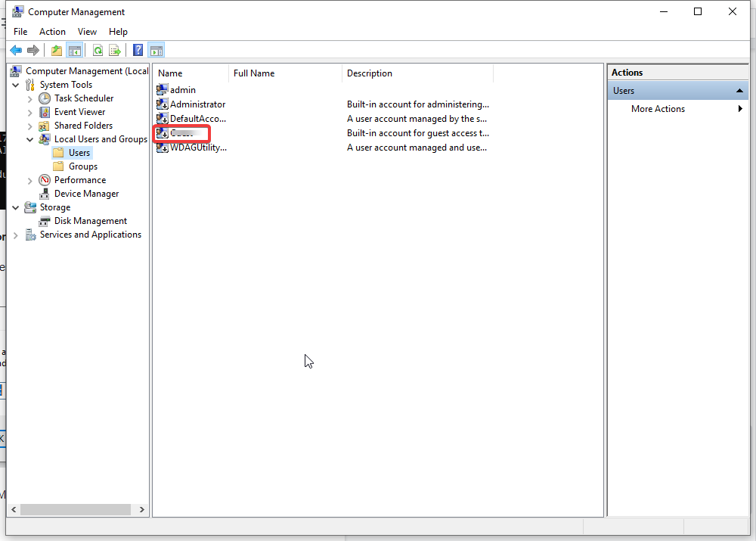
Task: Expand the Shared Folders node
Action: tap(30, 126)
